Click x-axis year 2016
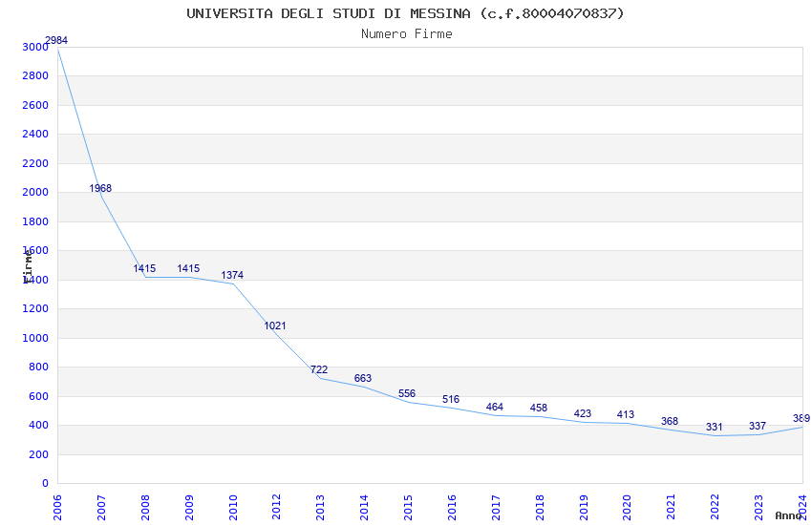Image resolution: width=812 pixels, height=525 pixels. (452, 508)
